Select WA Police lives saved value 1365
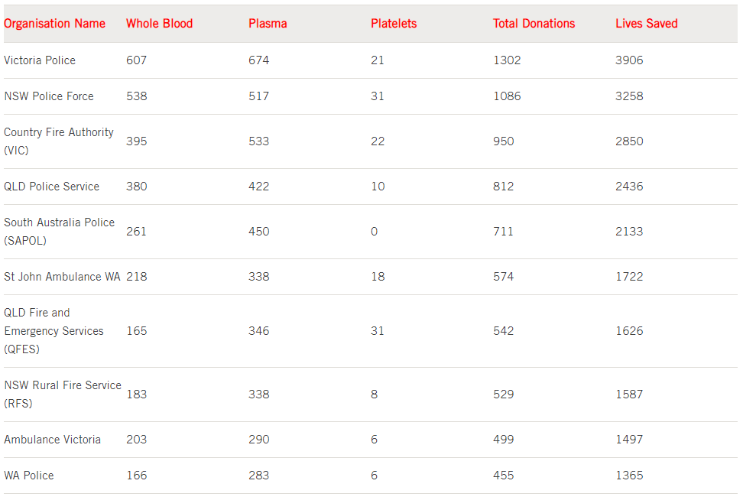743x500 pixels. (x=629, y=475)
